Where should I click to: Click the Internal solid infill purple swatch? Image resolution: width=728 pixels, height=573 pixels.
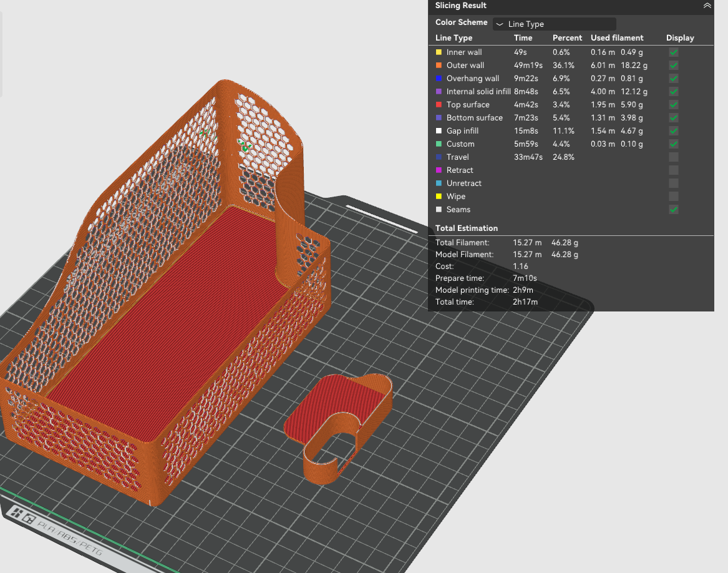[439, 92]
